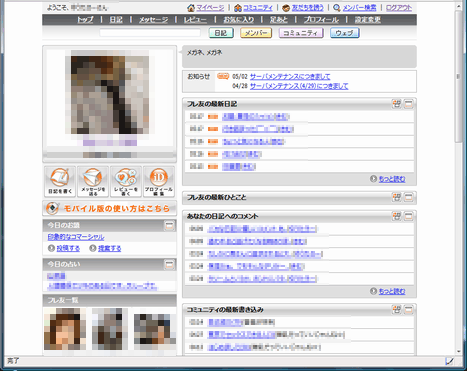Open 設定変更 in the navigation bar
Screen dimensions: 467x371
click(x=368, y=20)
